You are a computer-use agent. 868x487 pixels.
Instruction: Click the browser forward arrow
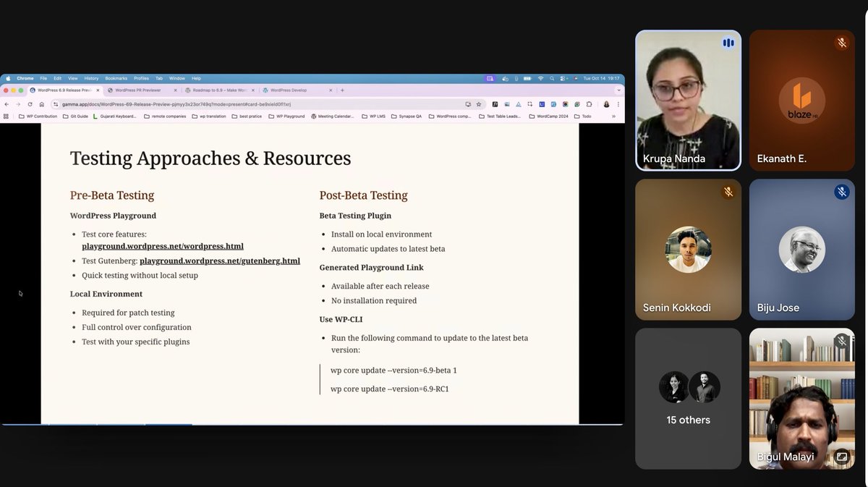(18, 104)
